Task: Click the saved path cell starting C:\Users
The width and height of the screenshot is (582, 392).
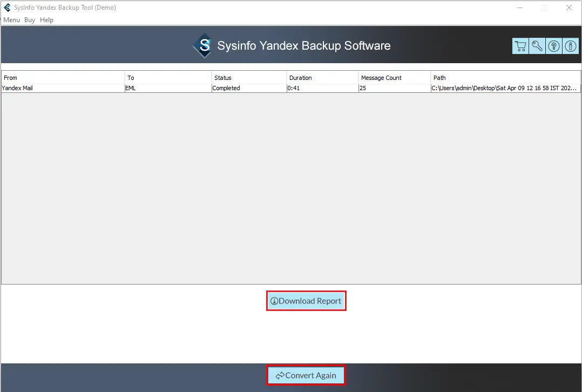Action: click(x=504, y=88)
